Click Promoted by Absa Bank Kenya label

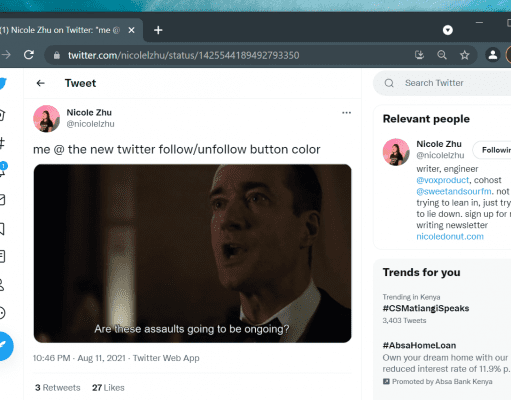[437, 382]
